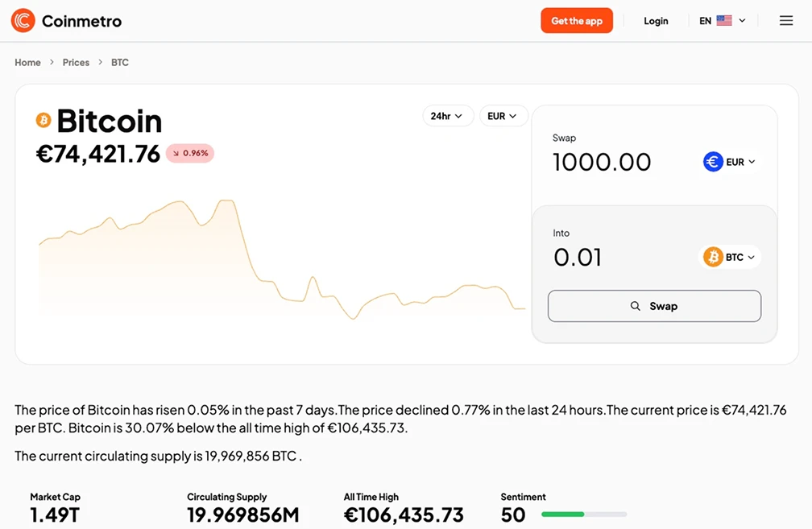Click the Coinmetro logo icon

click(23, 20)
